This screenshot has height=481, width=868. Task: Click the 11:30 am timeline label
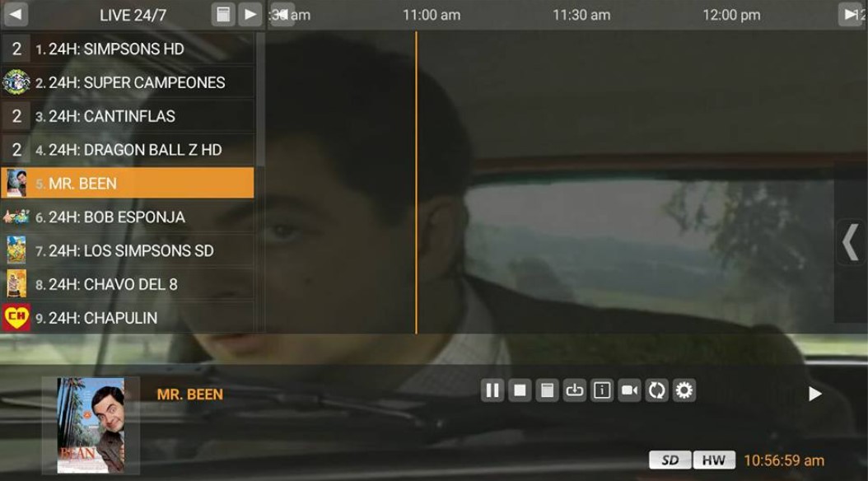(x=581, y=15)
